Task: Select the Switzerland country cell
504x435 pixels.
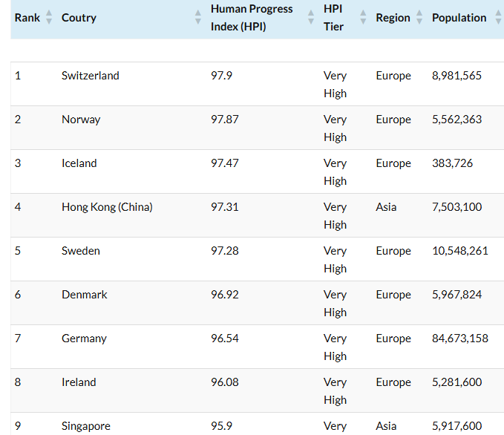Action: 90,76
